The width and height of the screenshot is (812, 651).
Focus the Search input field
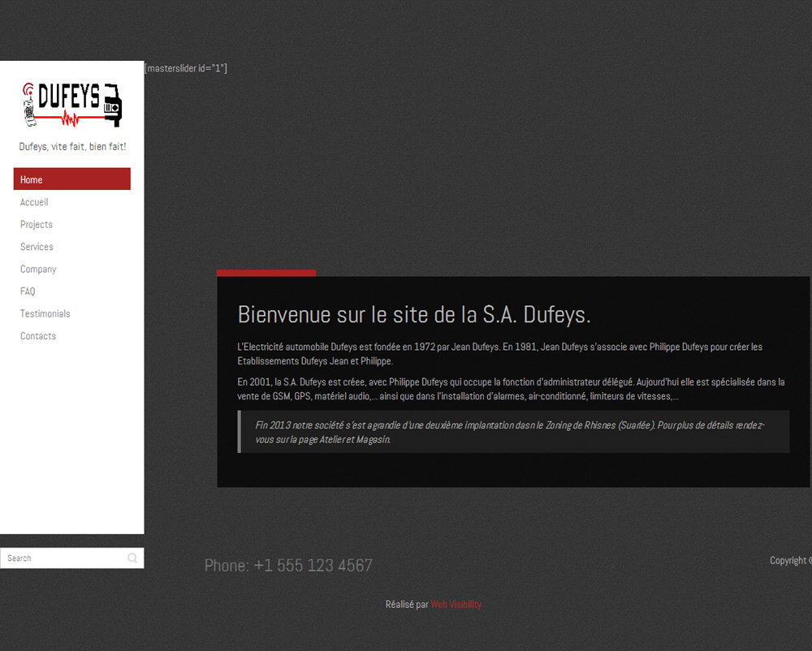coord(63,558)
